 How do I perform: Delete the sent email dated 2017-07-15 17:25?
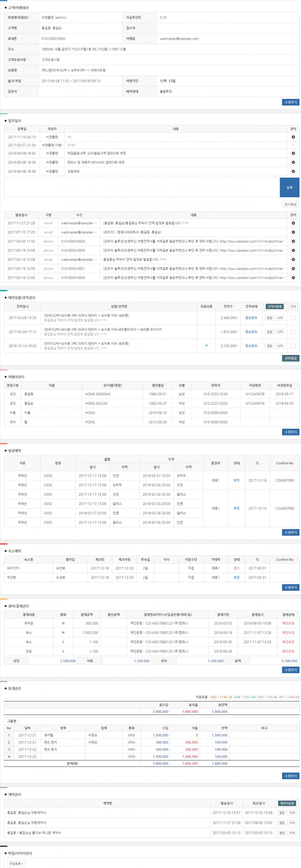pyautogui.click(x=293, y=232)
